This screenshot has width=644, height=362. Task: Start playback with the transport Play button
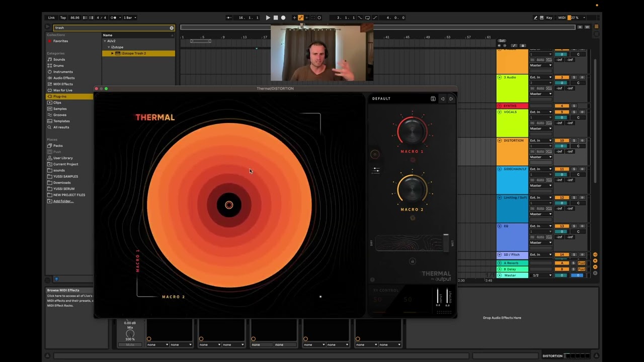[x=268, y=18]
